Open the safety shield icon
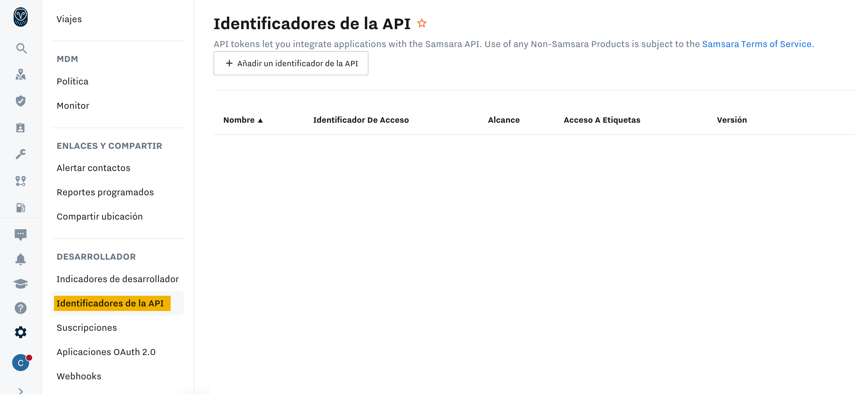Screen dimensions: 868x396 click(21, 101)
